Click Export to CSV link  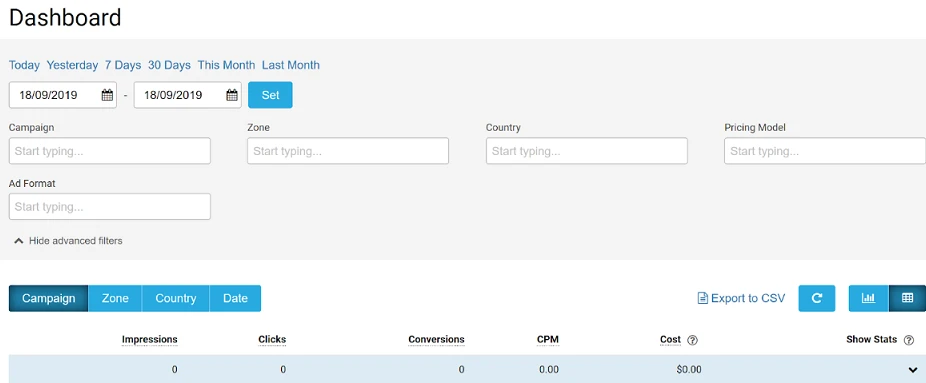(748, 298)
